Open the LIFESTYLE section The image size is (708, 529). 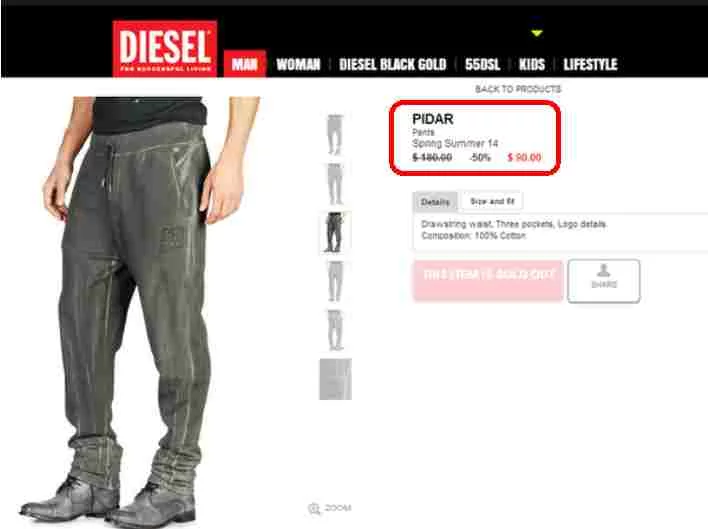point(590,65)
